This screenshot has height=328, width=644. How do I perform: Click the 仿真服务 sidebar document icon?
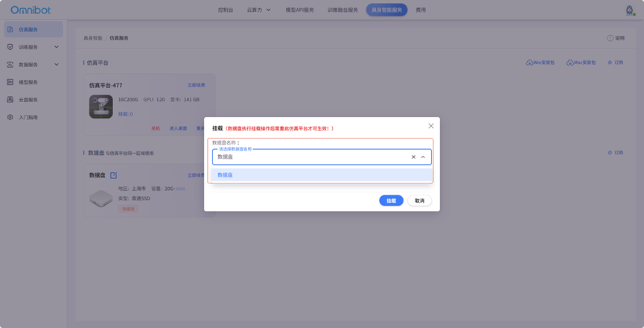click(10, 30)
